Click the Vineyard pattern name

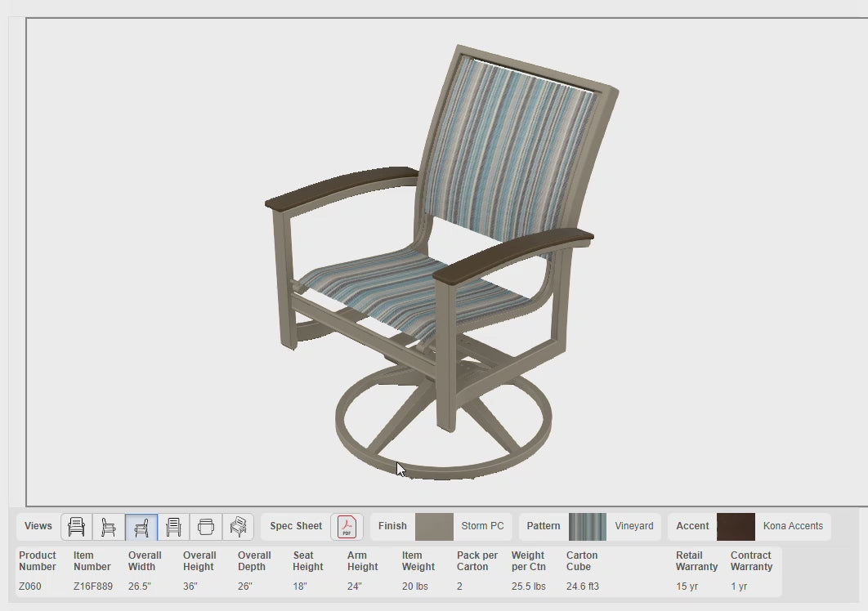click(633, 526)
